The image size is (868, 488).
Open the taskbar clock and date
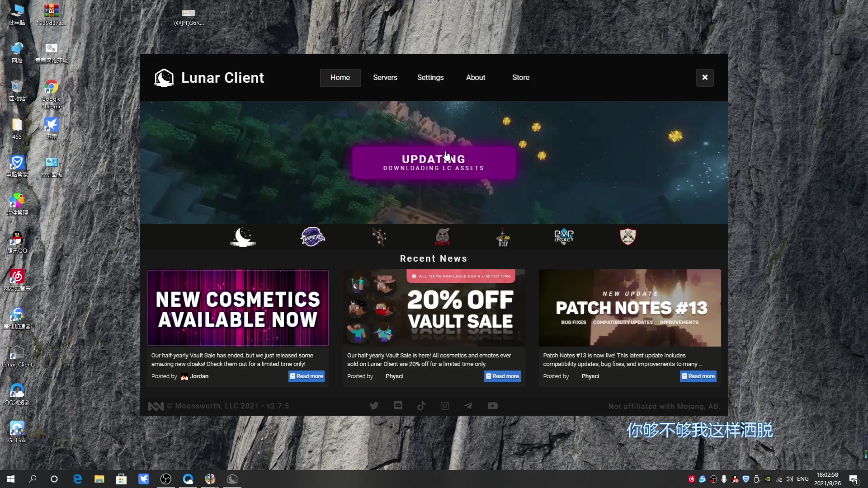(827, 479)
